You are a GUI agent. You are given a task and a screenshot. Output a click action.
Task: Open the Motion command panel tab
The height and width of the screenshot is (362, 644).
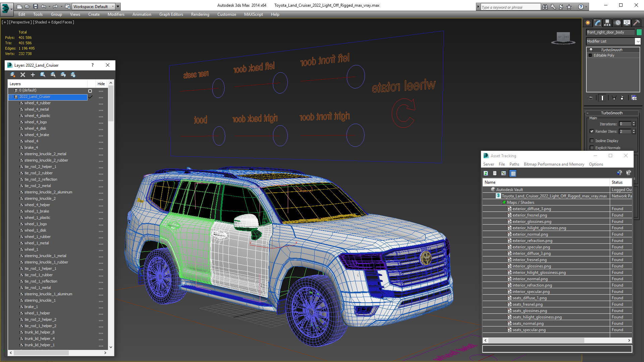click(x=618, y=23)
